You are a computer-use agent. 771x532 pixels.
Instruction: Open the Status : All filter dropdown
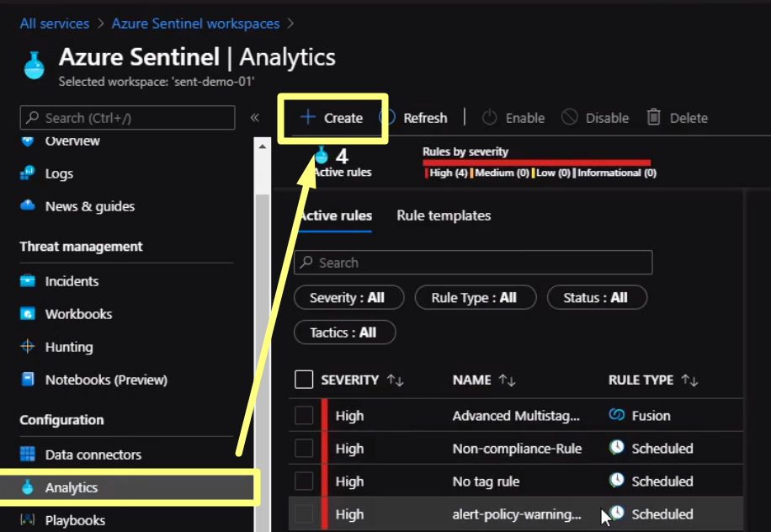coord(596,298)
